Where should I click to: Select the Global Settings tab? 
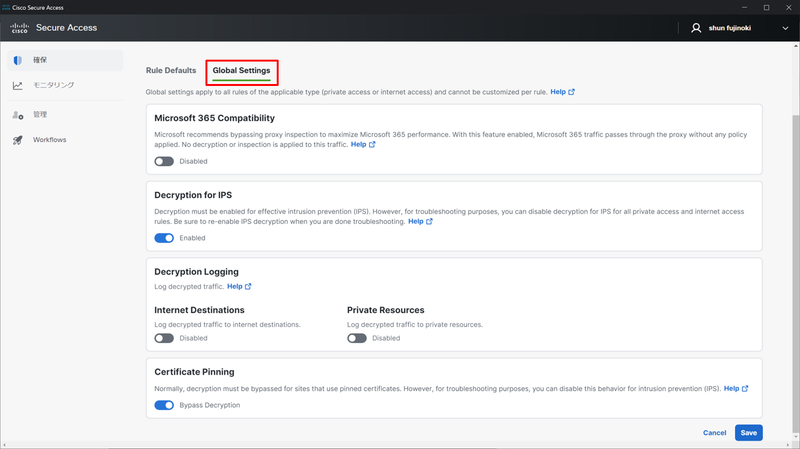tap(241, 70)
